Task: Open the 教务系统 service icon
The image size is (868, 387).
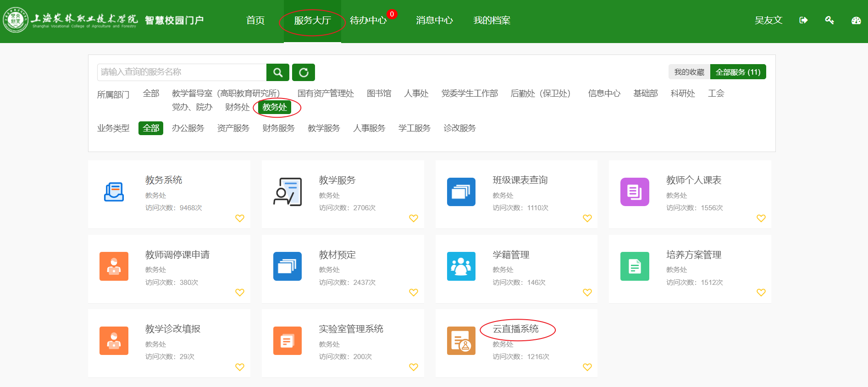Action: [114, 192]
